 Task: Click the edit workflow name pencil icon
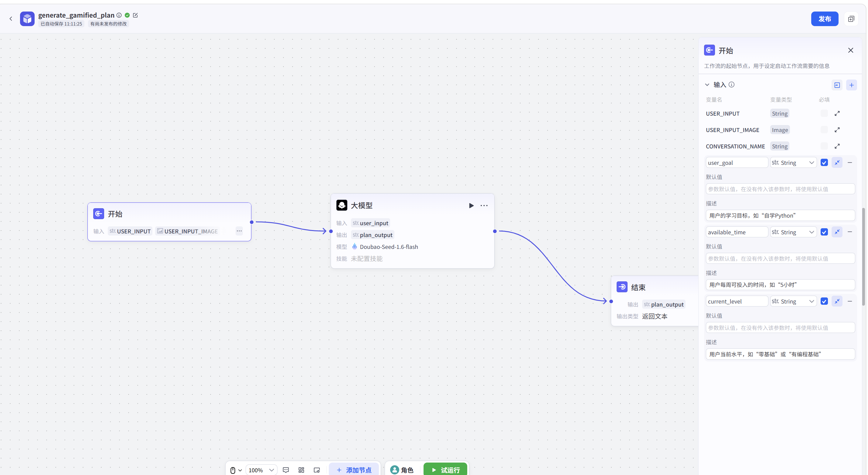coord(135,15)
